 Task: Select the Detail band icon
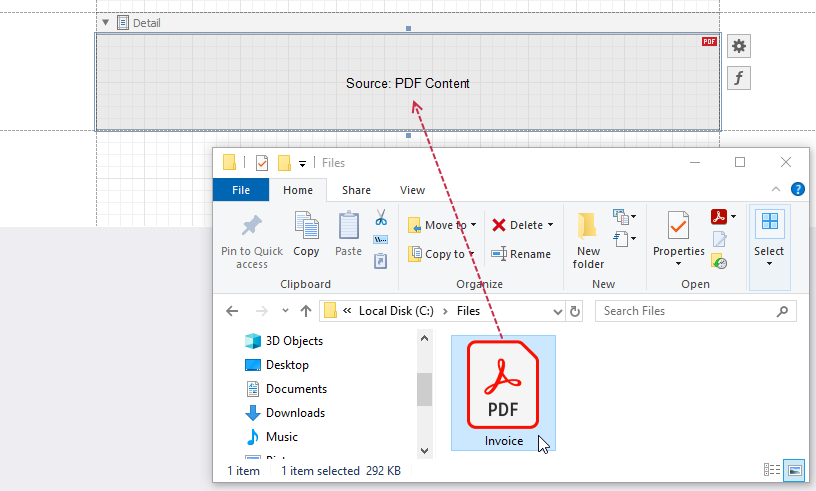point(123,22)
